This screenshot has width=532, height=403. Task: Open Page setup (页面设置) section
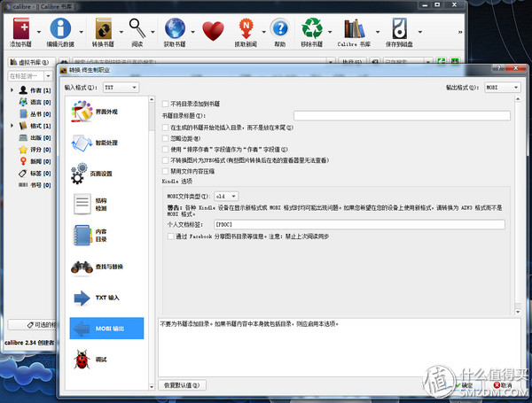tap(106, 174)
